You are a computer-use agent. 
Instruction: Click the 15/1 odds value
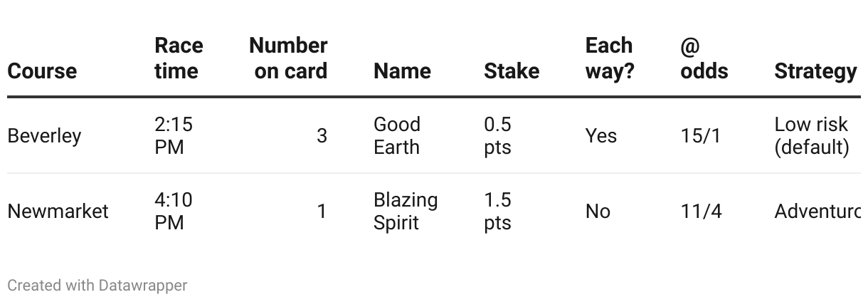pos(700,136)
